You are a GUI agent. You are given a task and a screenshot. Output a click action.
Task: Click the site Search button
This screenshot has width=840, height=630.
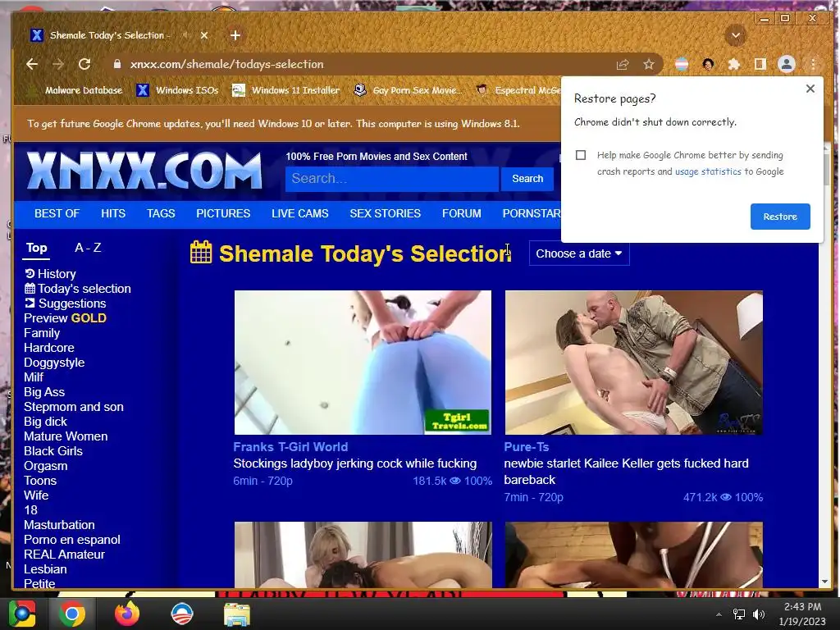[527, 178]
